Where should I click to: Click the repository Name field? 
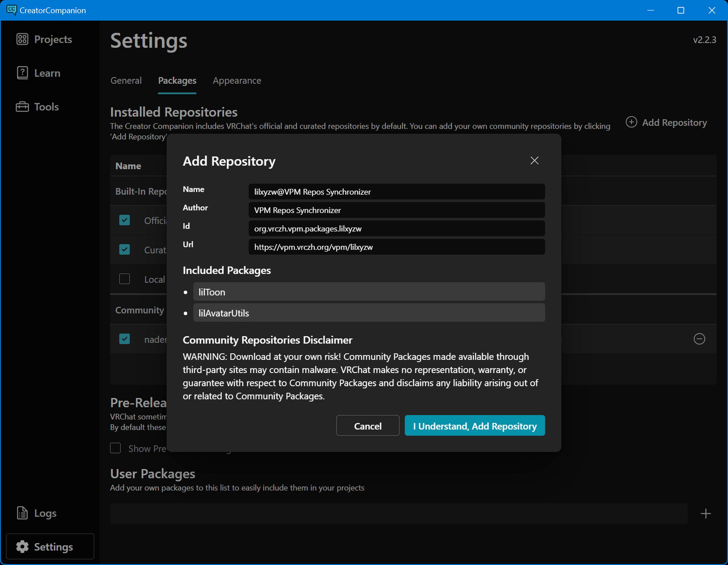(397, 192)
